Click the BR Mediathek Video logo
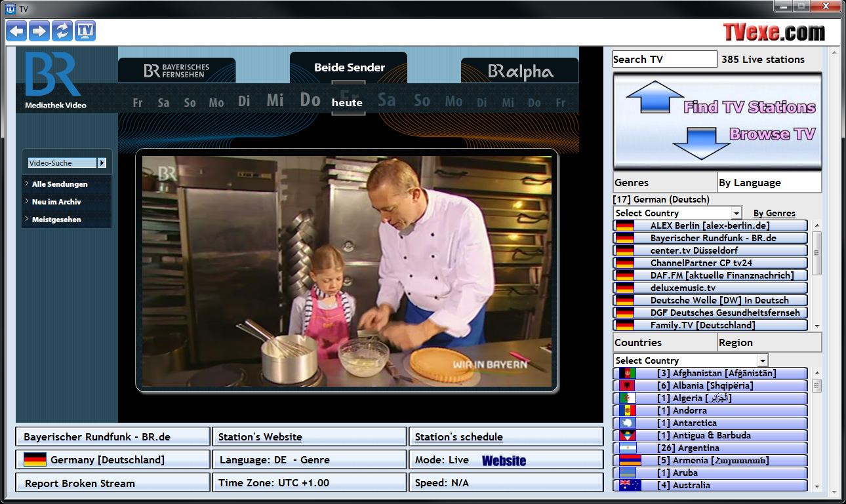Viewport: 846px width, 504px height. (x=54, y=80)
